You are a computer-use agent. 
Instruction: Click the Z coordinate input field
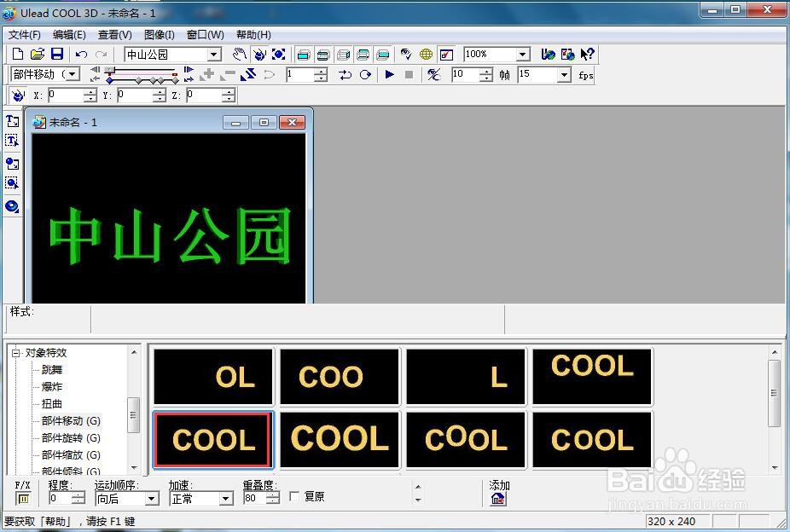click(x=204, y=95)
